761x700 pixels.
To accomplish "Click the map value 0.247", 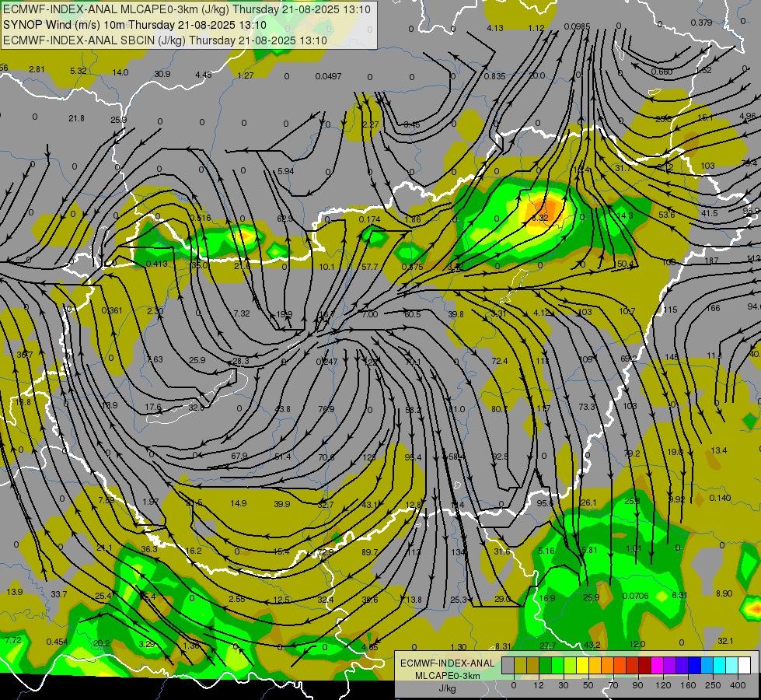I will click(x=326, y=362).
